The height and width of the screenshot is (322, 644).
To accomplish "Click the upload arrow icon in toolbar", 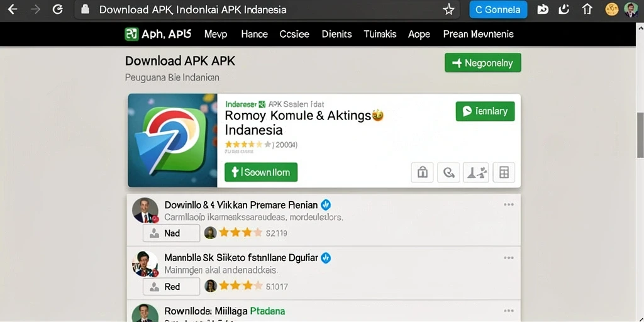I will point(587,9).
